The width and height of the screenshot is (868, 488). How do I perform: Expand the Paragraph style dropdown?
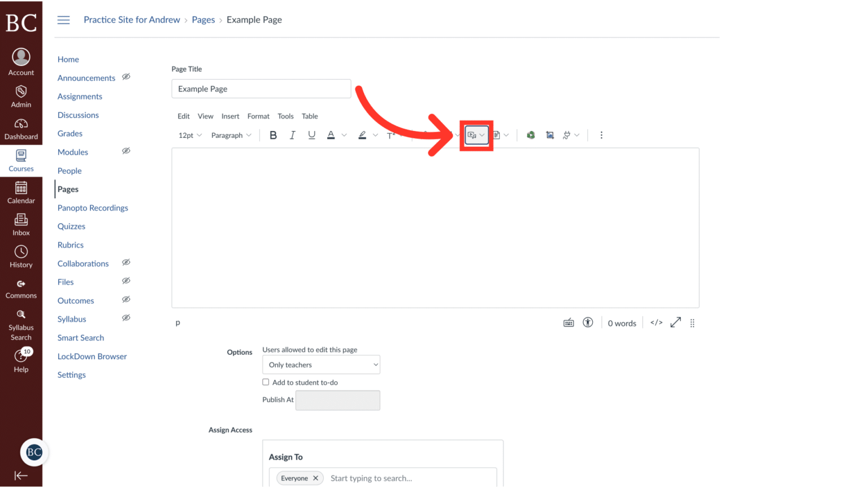click(x=231, y=135)
